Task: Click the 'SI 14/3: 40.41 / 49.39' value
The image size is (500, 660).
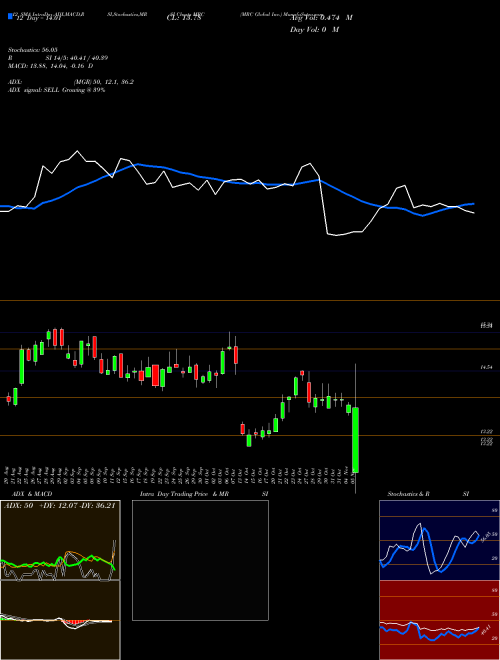Action: (x=77, y=58)
